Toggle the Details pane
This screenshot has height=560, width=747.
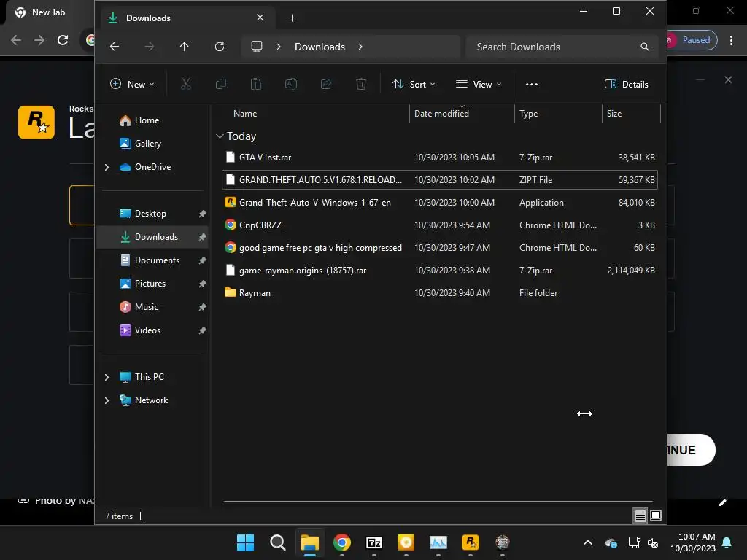click(x=627, y=85)
